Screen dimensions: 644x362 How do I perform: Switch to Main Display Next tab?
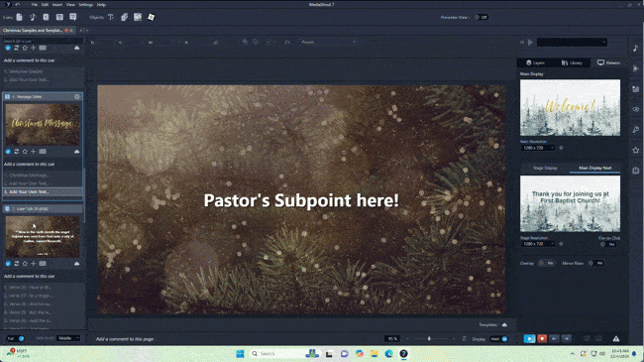tap(595, 168)
